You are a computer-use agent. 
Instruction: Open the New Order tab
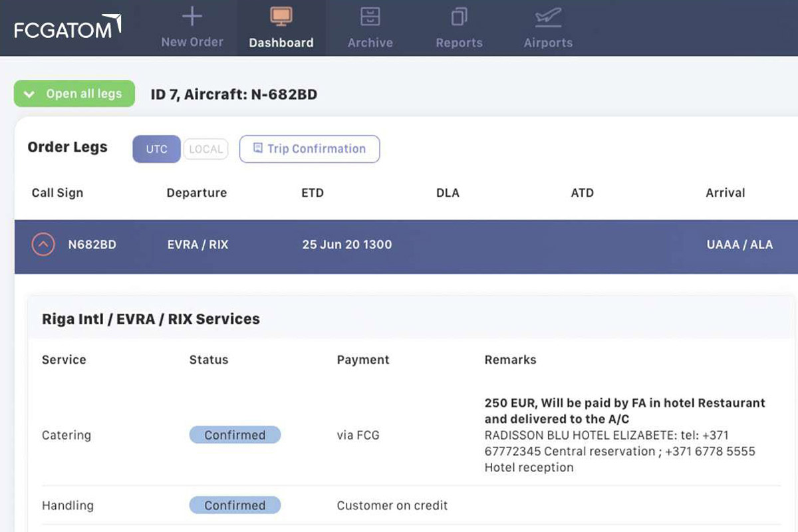pos(192,28)
